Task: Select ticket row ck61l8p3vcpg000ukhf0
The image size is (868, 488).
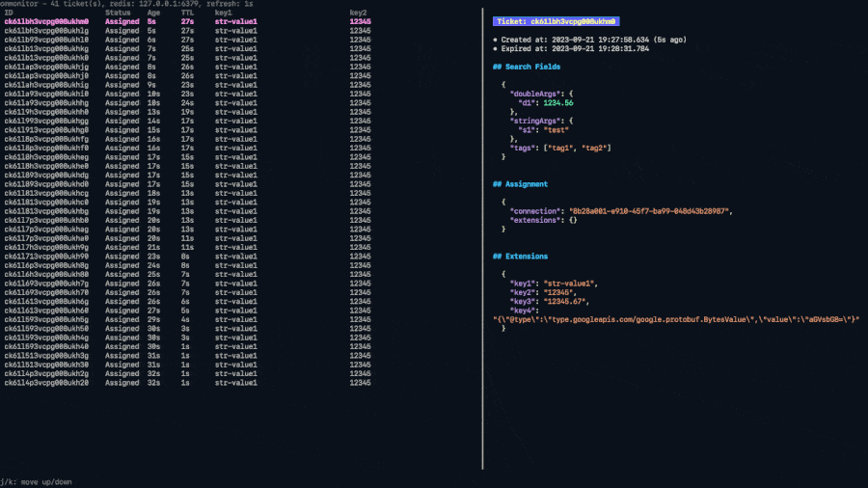Action: coord(188,149)
